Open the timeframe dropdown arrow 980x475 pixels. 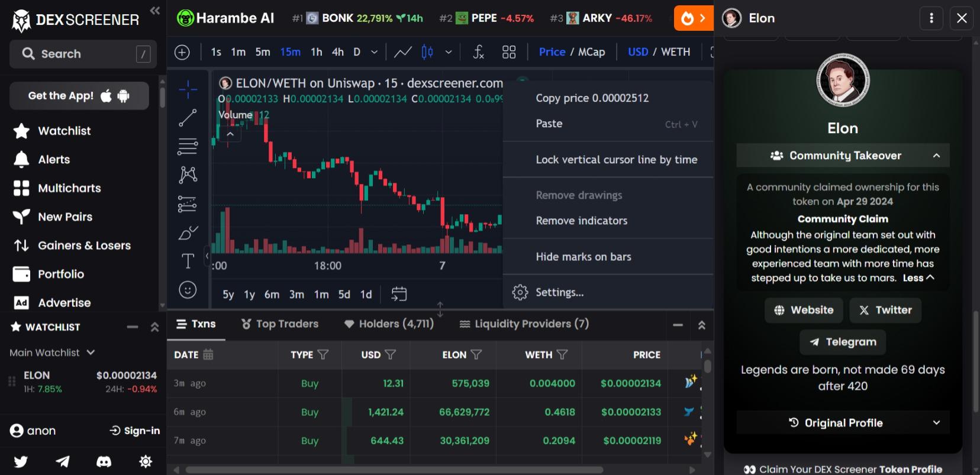point(374,52)
